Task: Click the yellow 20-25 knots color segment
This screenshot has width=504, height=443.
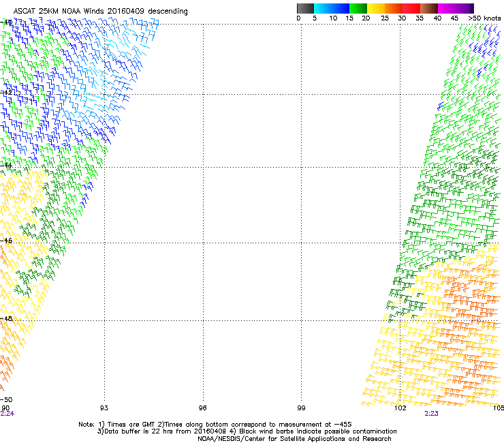Action: [376, 8]
